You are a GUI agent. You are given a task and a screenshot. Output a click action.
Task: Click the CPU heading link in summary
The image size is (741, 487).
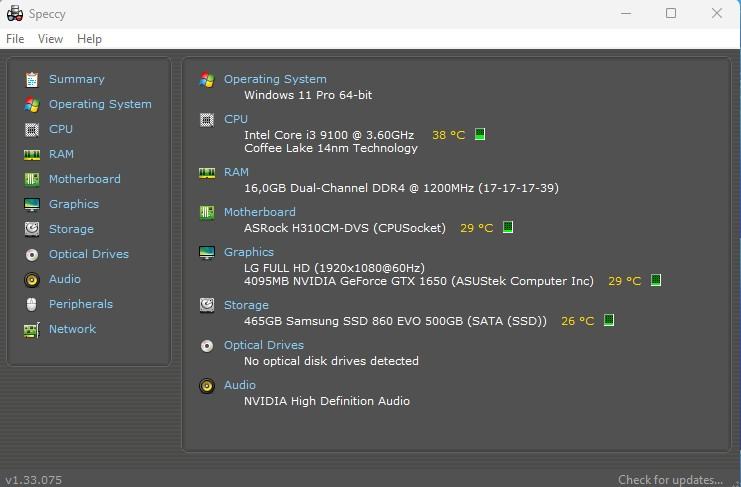point(236,119)
